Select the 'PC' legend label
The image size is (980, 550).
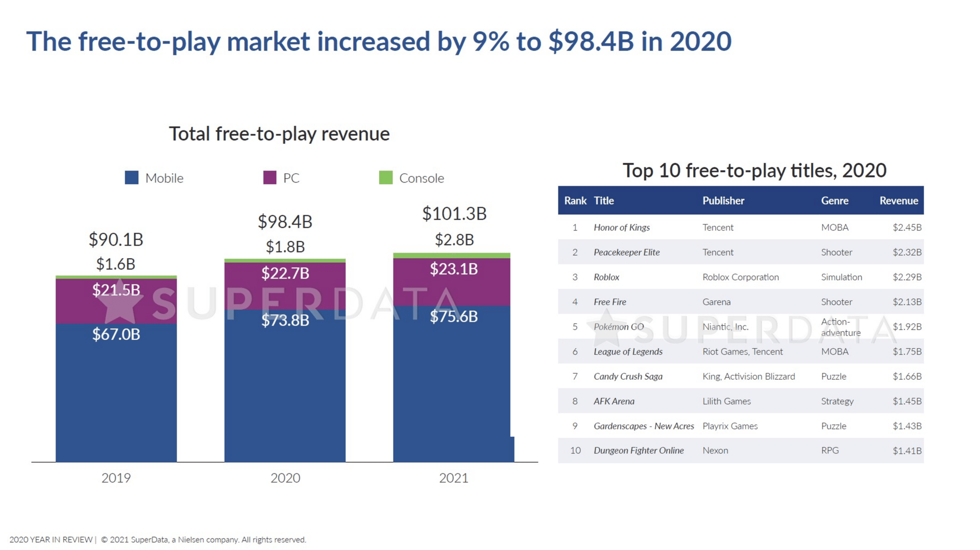291,178
